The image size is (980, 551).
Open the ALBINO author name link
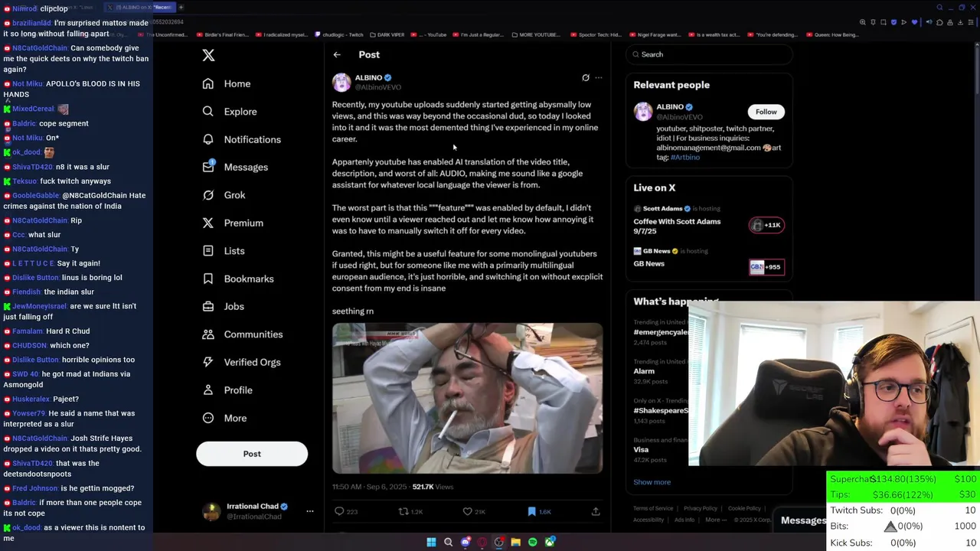(368, 77)
